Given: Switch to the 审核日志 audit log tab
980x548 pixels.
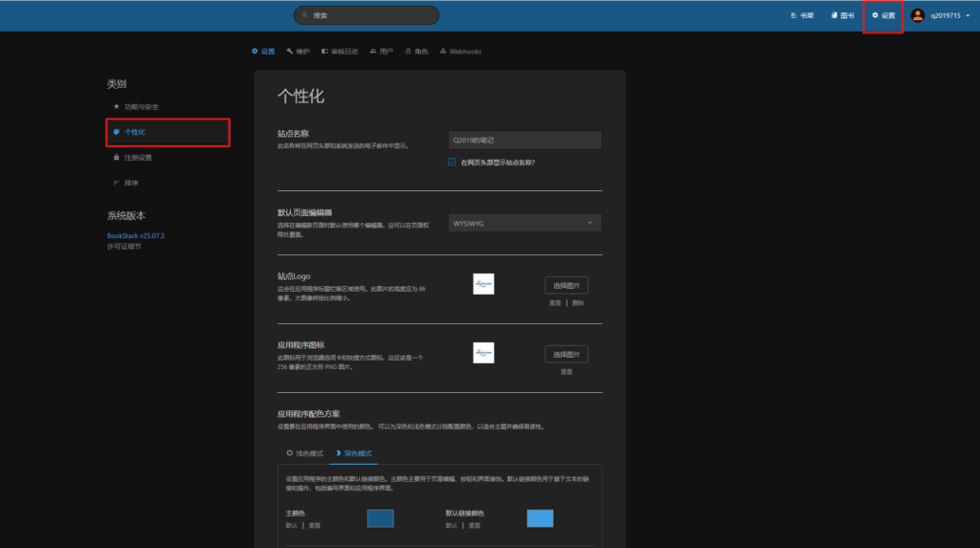Looking at the screenshot, I should coord(340,52).
